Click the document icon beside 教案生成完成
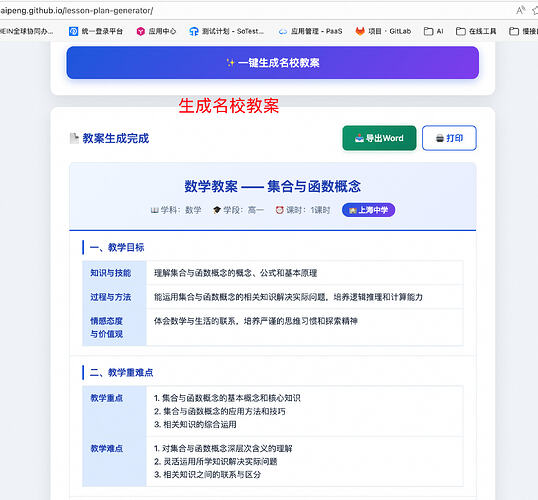Screen dimensions: 538x500 (74, 138)
